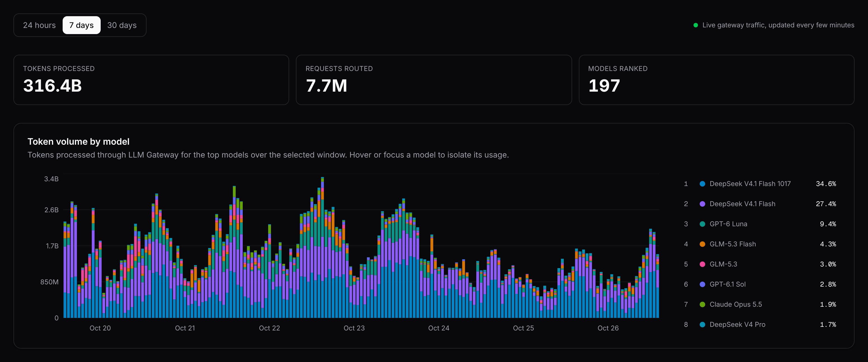The height and width of the screenshot is (362, 868).
Task: Click the Oct 23 axis label
Action: 354,328
